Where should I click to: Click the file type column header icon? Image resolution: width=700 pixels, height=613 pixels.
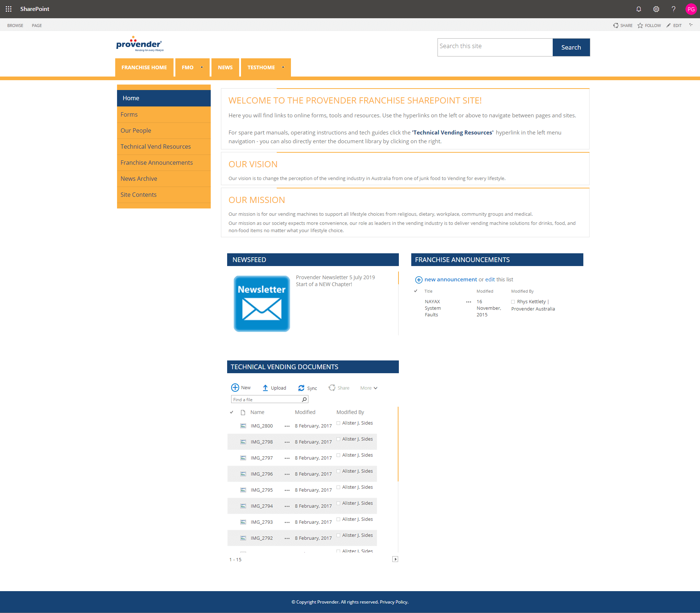[x=243, y=412]
